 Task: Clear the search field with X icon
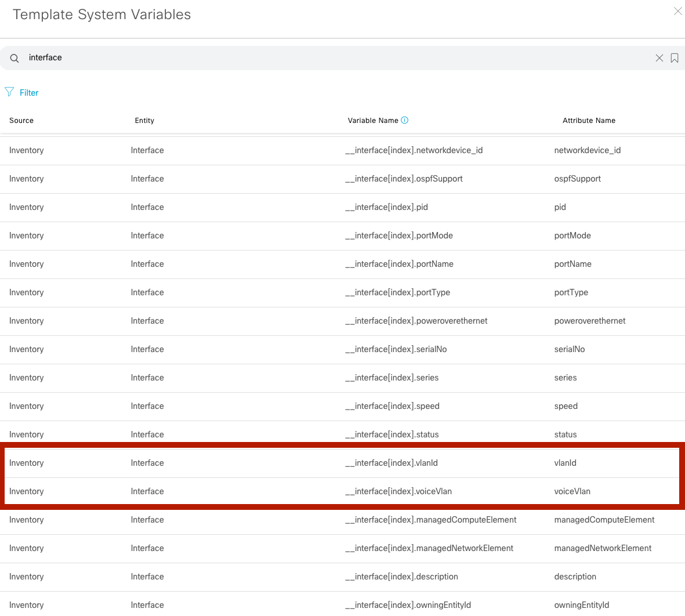coord(659,58)
